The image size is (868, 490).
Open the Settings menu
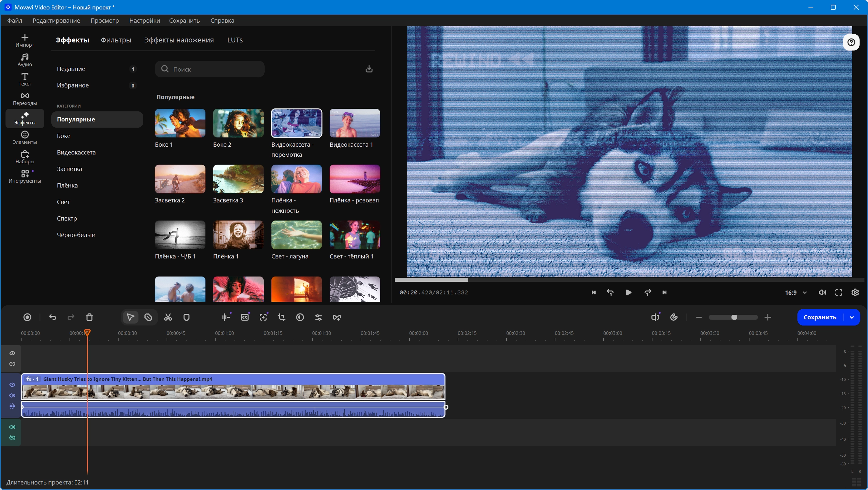click(145, 21)
